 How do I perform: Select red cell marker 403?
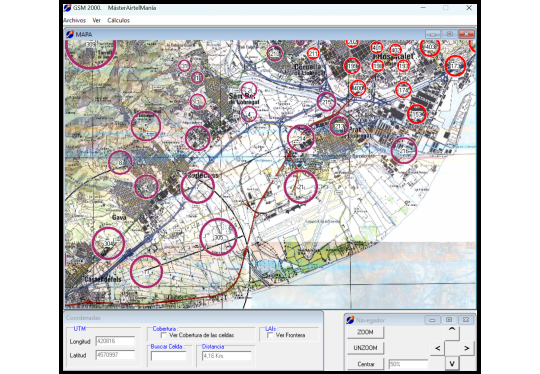pos(430,47)
